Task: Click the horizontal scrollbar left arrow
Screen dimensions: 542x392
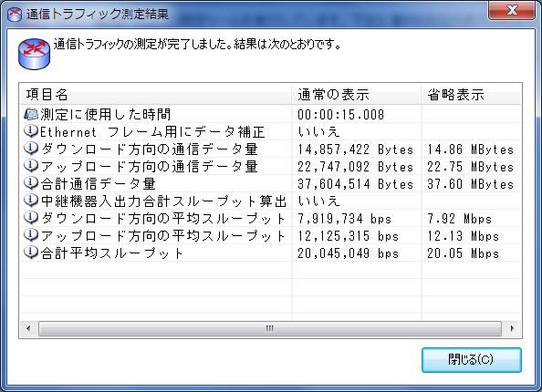Action: coord(28,328)
